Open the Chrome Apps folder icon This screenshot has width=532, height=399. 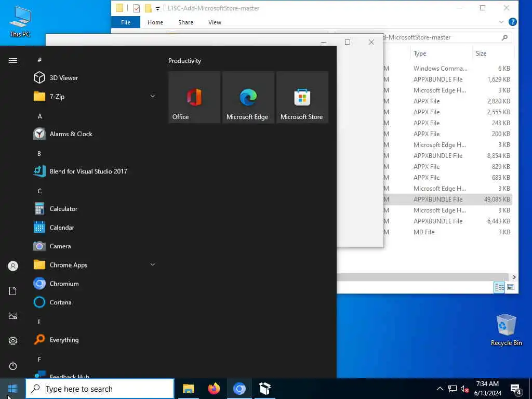[x=39, y=264]
